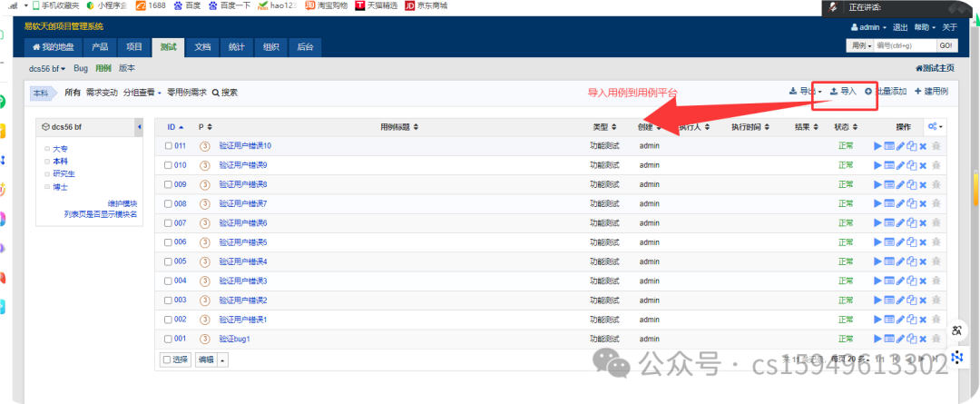980x404 pixels.
Task: Open the 版本 submenu
Action: click(127, 69)
